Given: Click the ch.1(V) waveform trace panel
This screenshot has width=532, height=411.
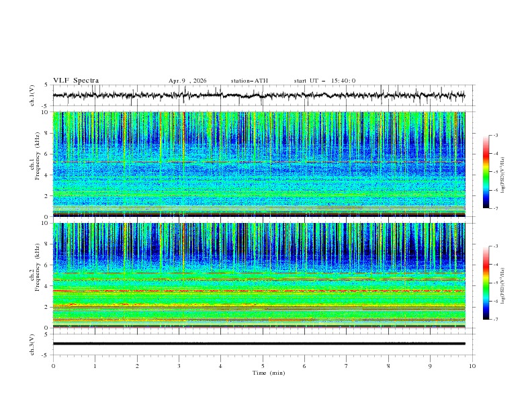Looking at the screenshot, I should pos(264,95).
